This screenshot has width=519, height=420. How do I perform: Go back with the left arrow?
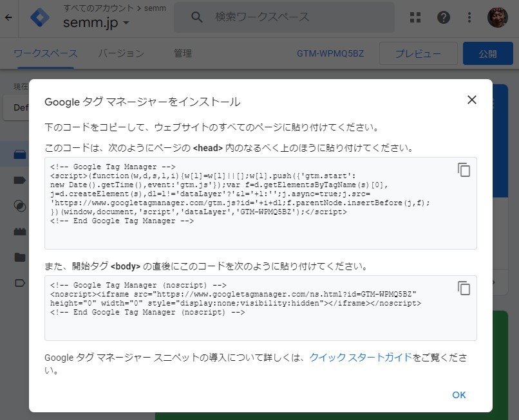[x=8, y=17]
